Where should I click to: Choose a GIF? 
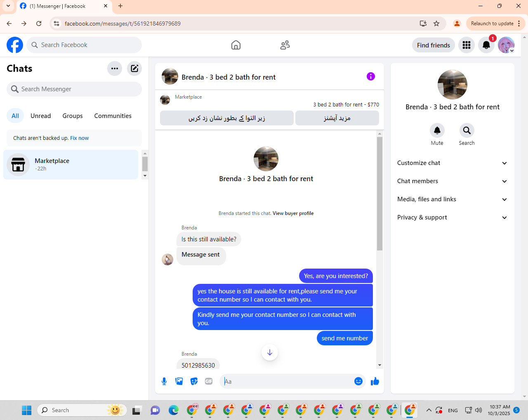(x=209, y=381)
